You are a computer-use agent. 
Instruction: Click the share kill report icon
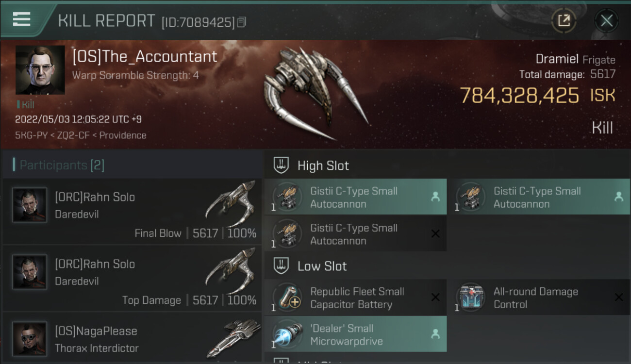[x=564, y=20]
